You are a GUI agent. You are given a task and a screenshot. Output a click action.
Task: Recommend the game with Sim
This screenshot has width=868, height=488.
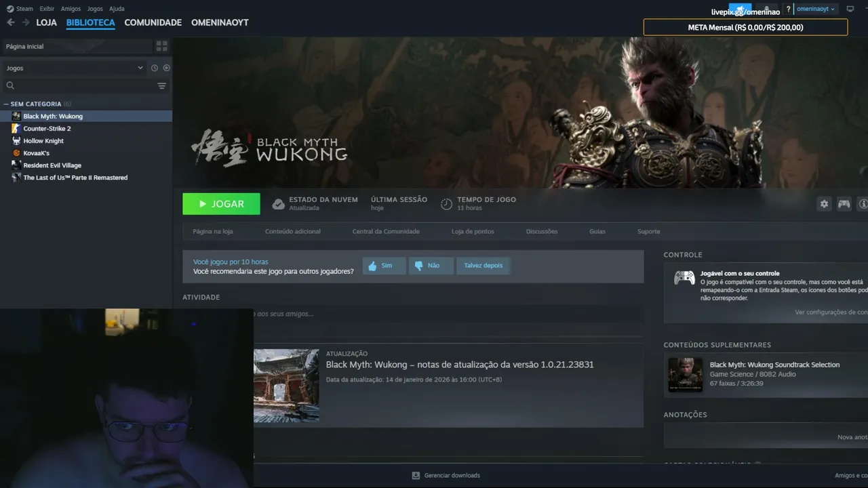click(384, 266)
